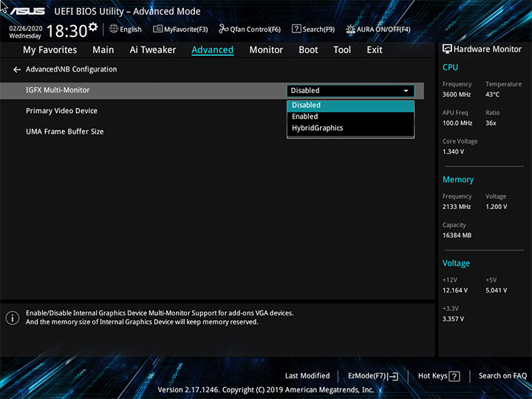Switch to Boot tab

[x=308, y=50]
